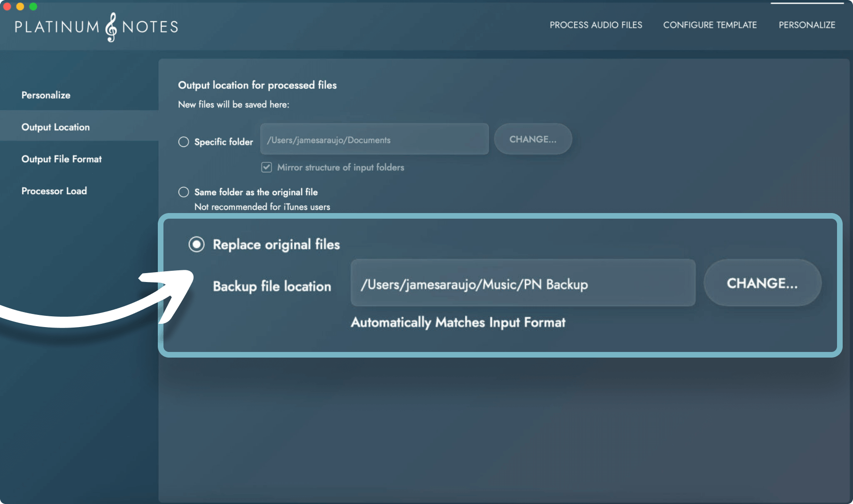Click 'New files will be saved here:' text
This screenshot has height=504, width=853.
pos(233,104)
